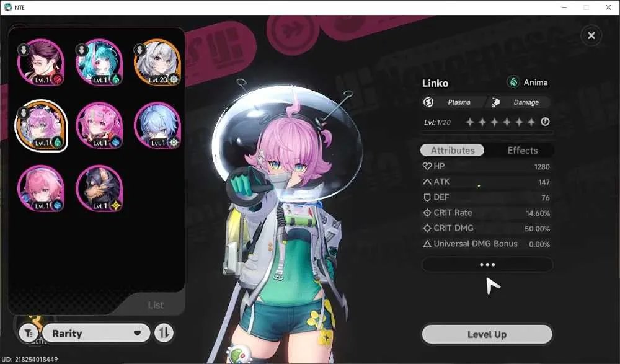Close the character panel with X
The width and height of the screenshot is (620, 364).
tap(591, 35)
